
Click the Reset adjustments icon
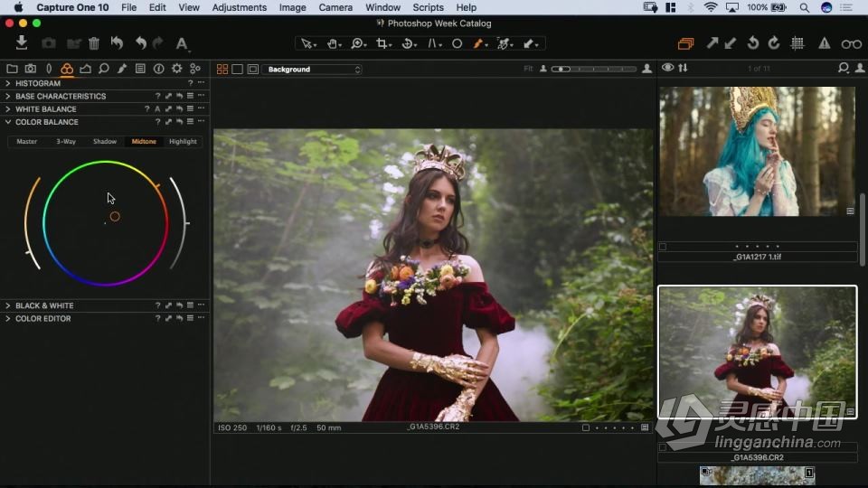tap(117, 42)
